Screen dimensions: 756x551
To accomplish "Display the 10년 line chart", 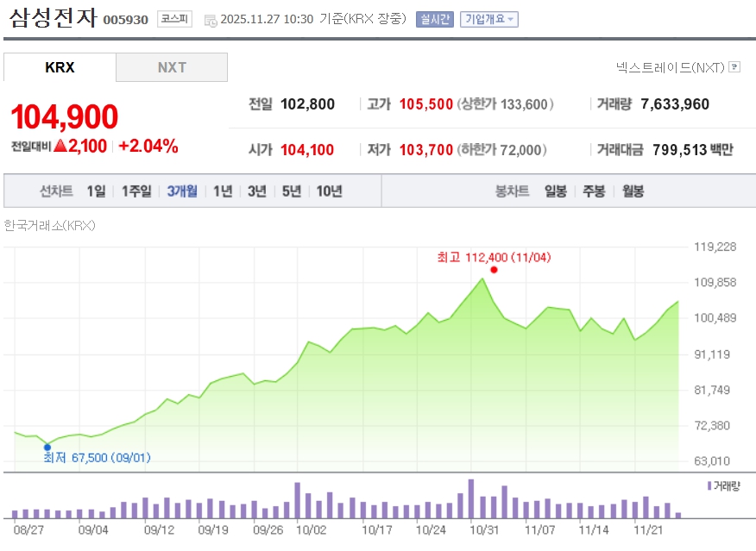I will [329, 191].
